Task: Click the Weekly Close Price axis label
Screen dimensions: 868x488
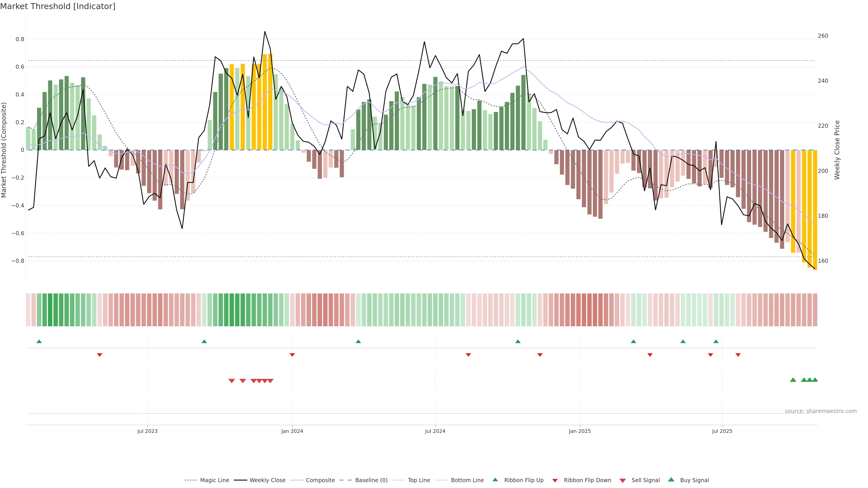Action: pos(837,150)
